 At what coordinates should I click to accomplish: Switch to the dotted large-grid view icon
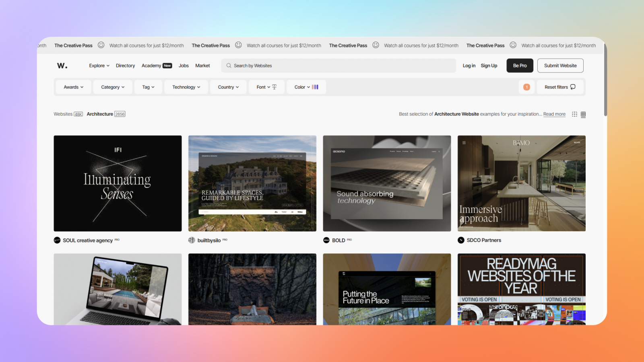pos(574,114)
